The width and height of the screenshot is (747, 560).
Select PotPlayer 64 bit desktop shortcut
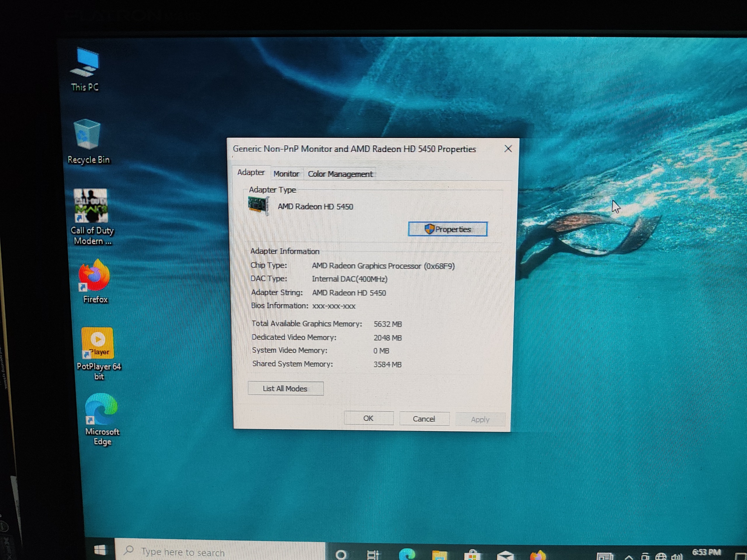click(x=98, y=354)
